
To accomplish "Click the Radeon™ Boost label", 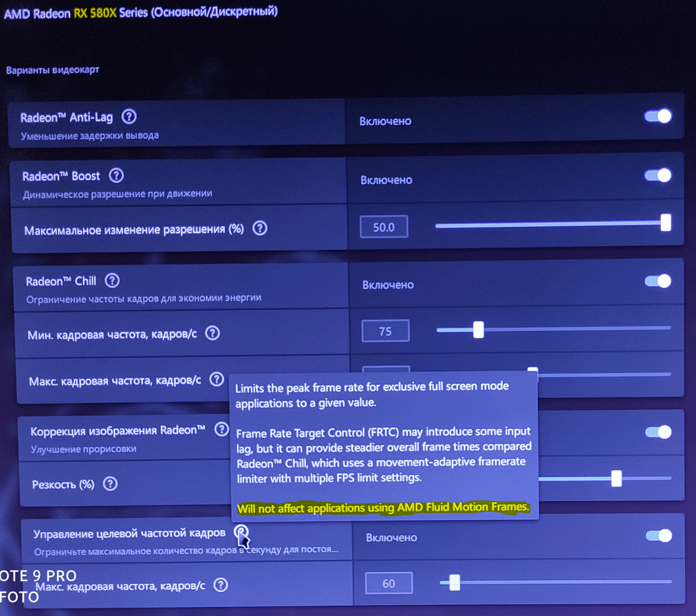I will [x=61, y=176].
